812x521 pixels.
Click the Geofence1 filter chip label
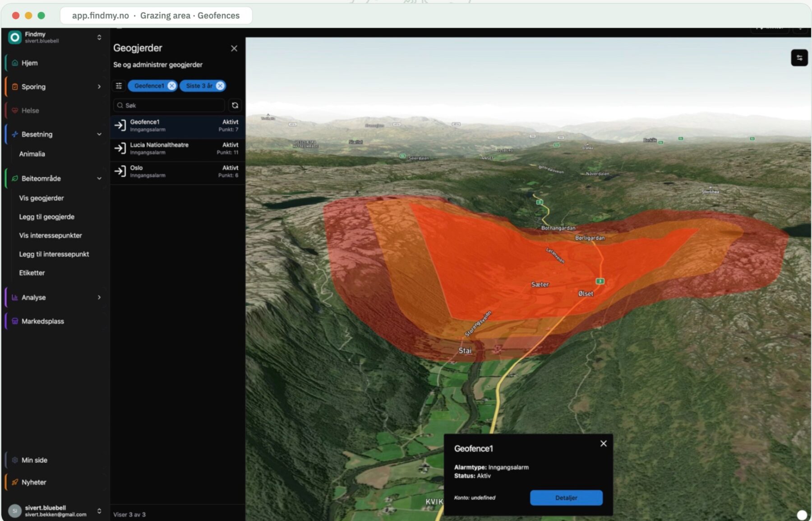coord(149,86)
